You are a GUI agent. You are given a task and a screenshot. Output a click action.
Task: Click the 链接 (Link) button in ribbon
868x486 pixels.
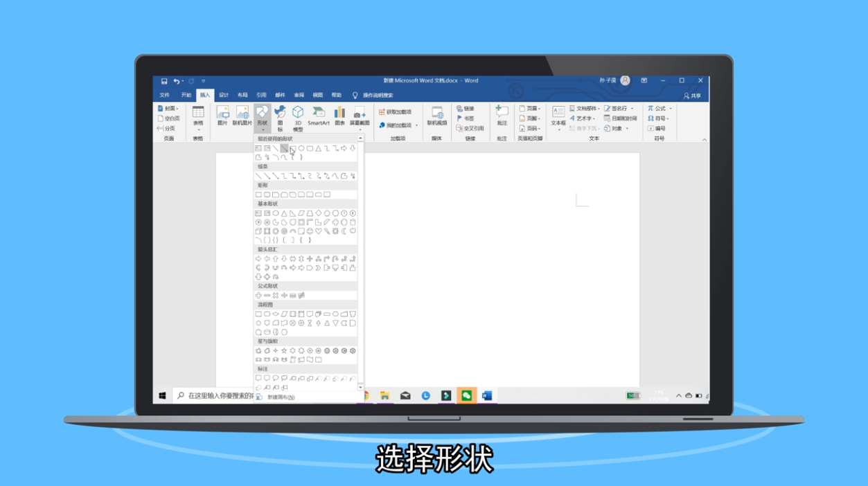pyautogui.click(x=466, y=109)
